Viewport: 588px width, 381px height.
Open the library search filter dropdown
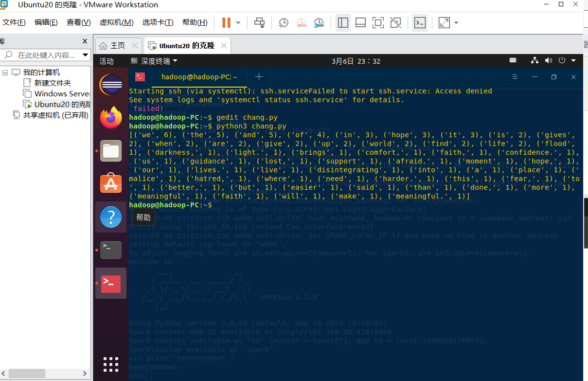click(x=85, y=55)
